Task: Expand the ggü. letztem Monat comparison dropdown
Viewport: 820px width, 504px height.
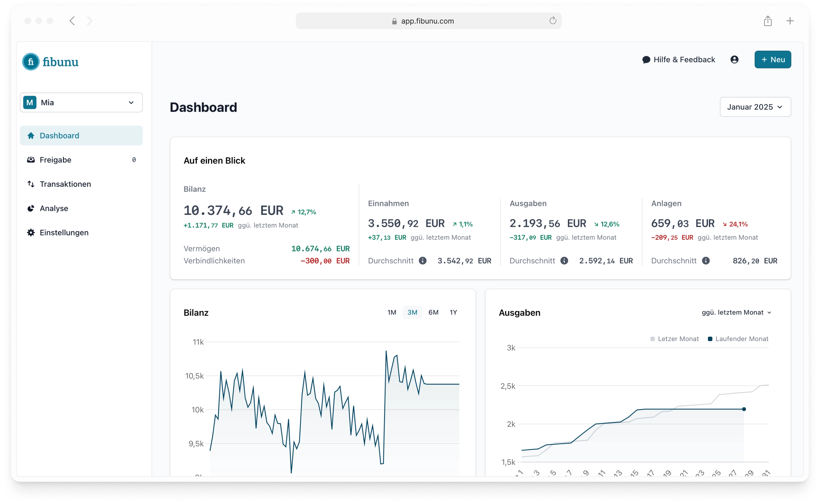Action: (x=737, y=313)
